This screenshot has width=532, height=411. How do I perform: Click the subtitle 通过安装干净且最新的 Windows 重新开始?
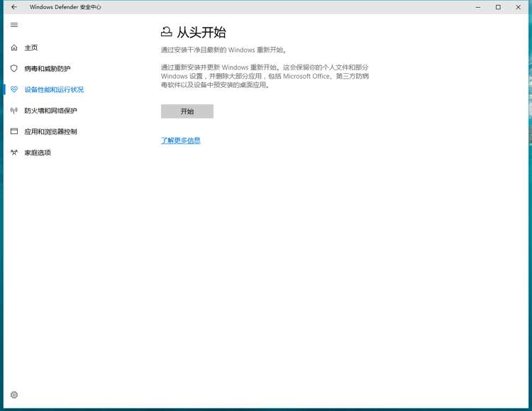click(x=223, y=50)
